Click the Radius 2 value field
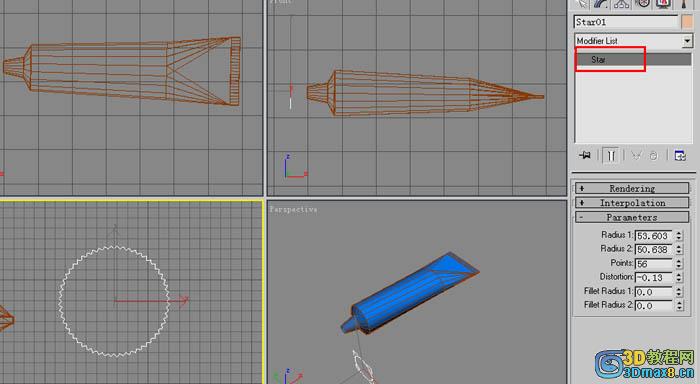 pos(654,249)
